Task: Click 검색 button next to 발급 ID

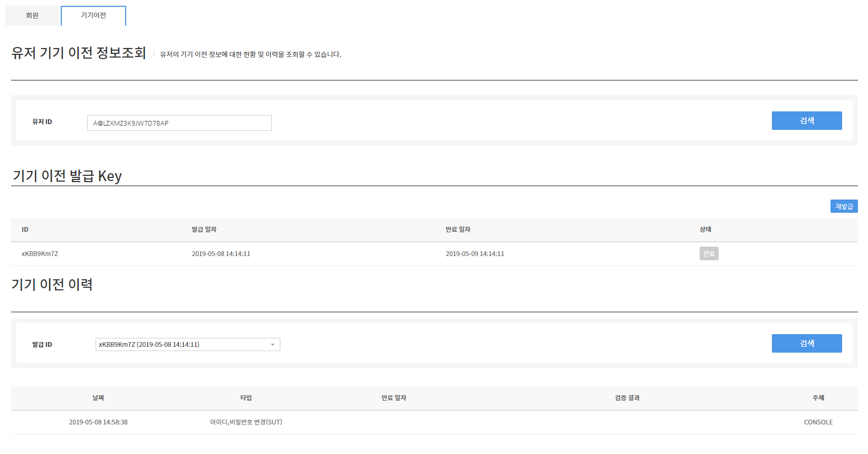Action: tap(807, 343)
